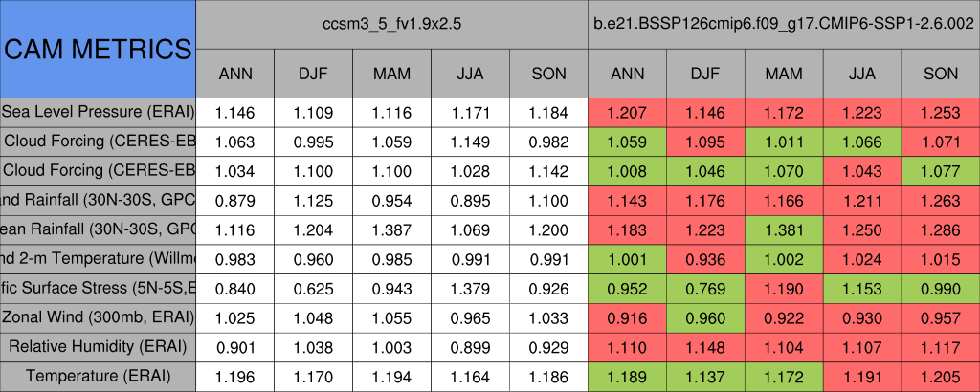Open Sea Level Pressure (ERAI) row label
This screenshot has height=392, width=980.
coord(98,112)
